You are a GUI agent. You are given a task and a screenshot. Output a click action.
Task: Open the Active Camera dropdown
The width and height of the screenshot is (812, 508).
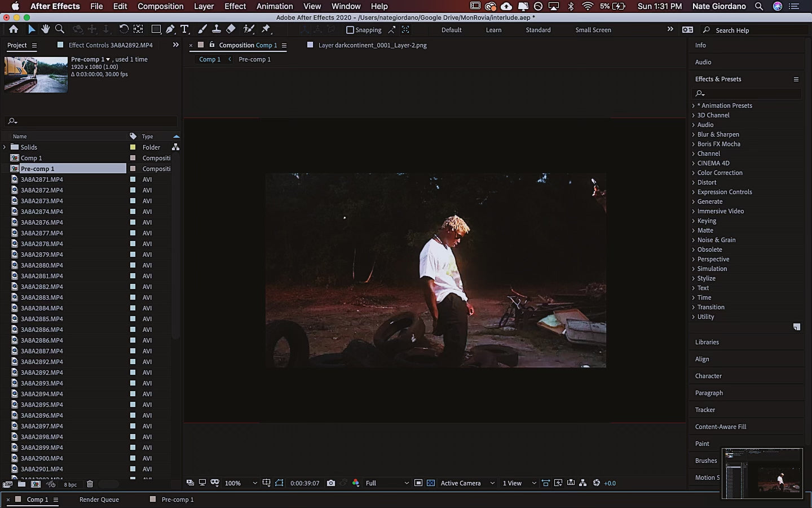tap(467, 483)
